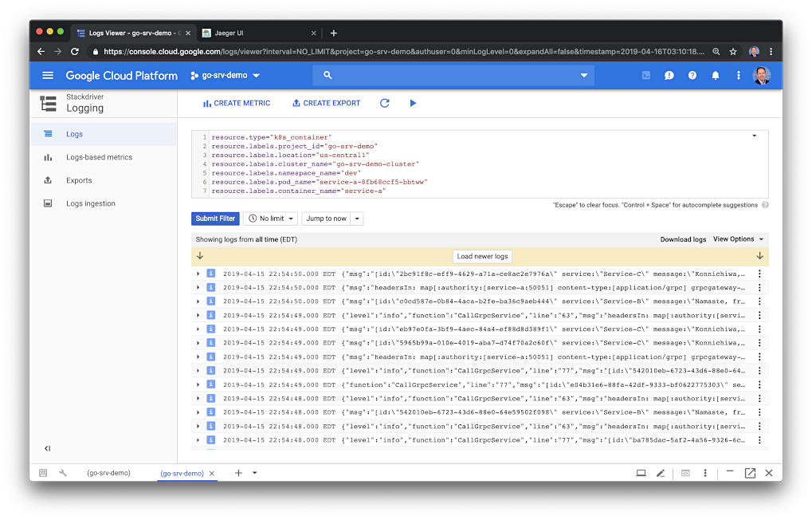Click the refresh logs icon
Image resolution: width=812 pixels, height=520 pixels.
click(385, 103)
